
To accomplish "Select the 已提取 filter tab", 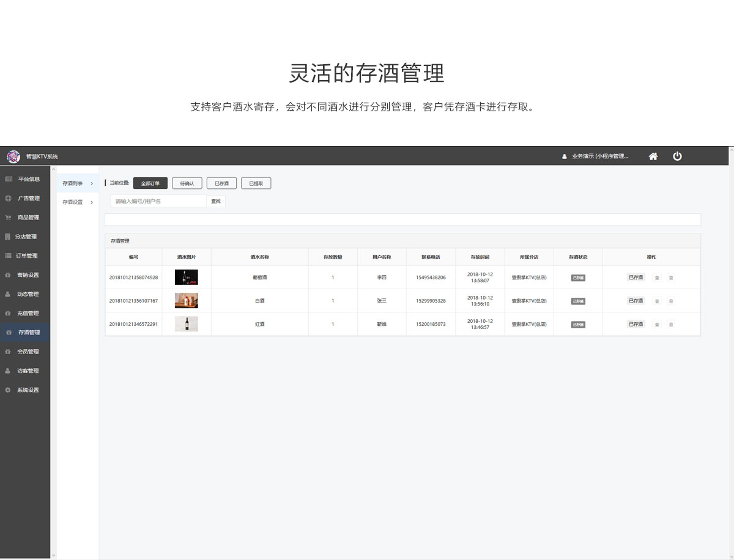I will point(256,183).
